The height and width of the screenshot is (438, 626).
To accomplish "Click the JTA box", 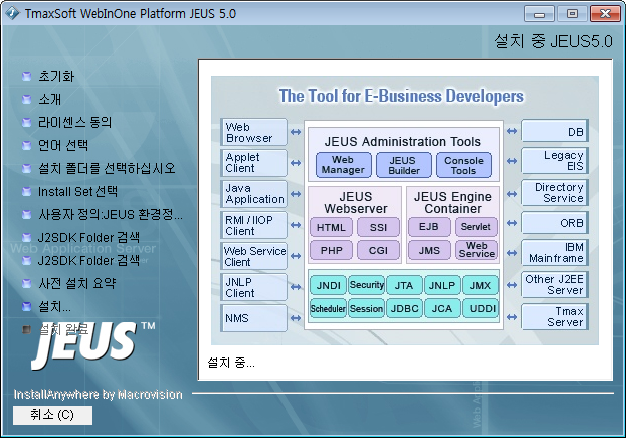I will coord(404,285).
